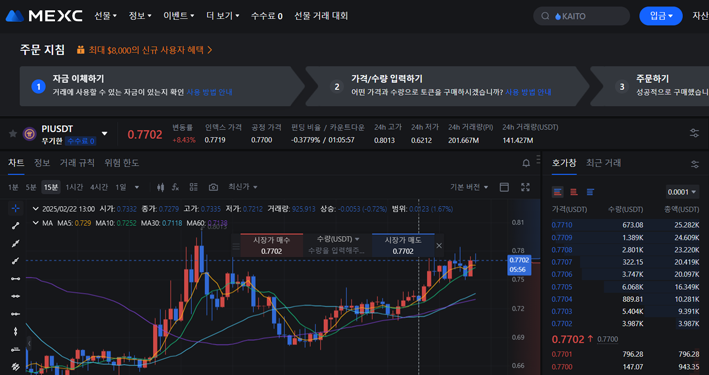Select the horizontal segment drawing tool
This screenshot has height=375, width=709.
[x=16, y=279]
